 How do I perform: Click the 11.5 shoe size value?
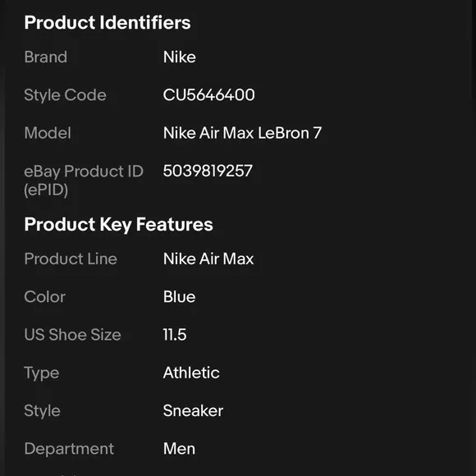[175, 335]
